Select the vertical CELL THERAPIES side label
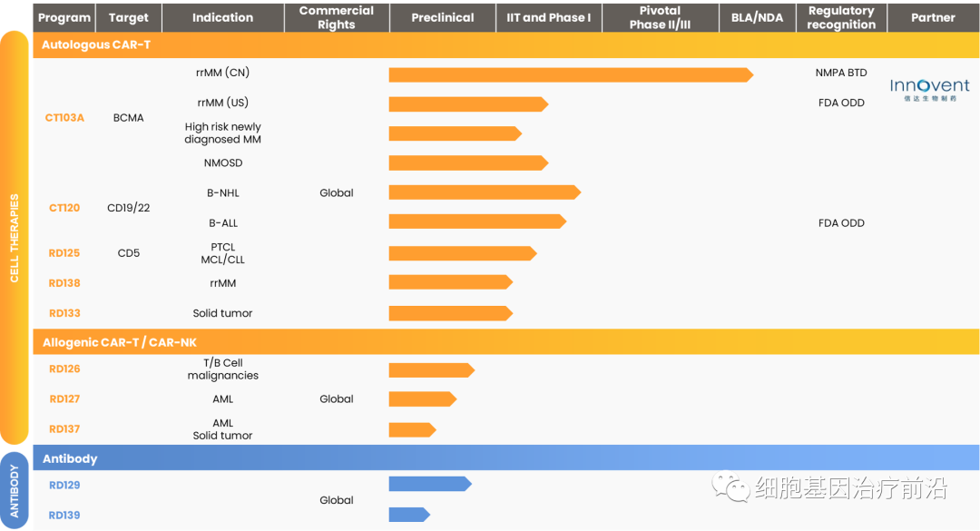 point(15,238)
